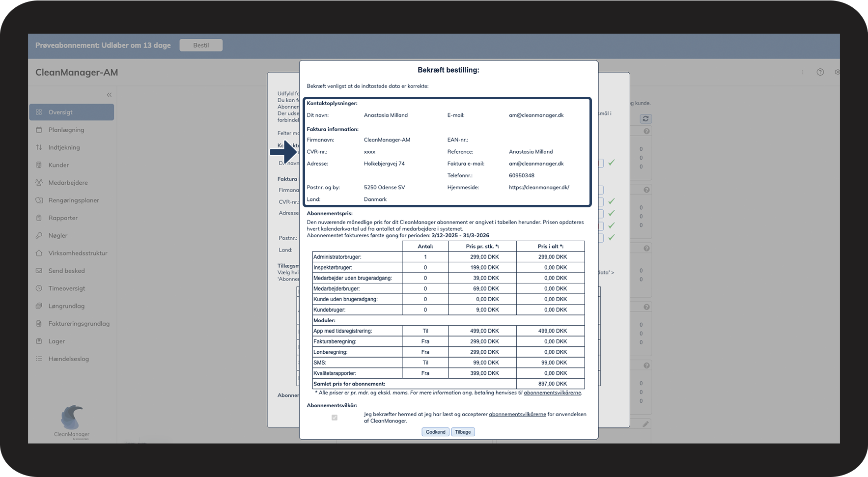Click the Indtjekning arrows icon
The height and width of the screenshot is (477, 868).
click(39, 147)
